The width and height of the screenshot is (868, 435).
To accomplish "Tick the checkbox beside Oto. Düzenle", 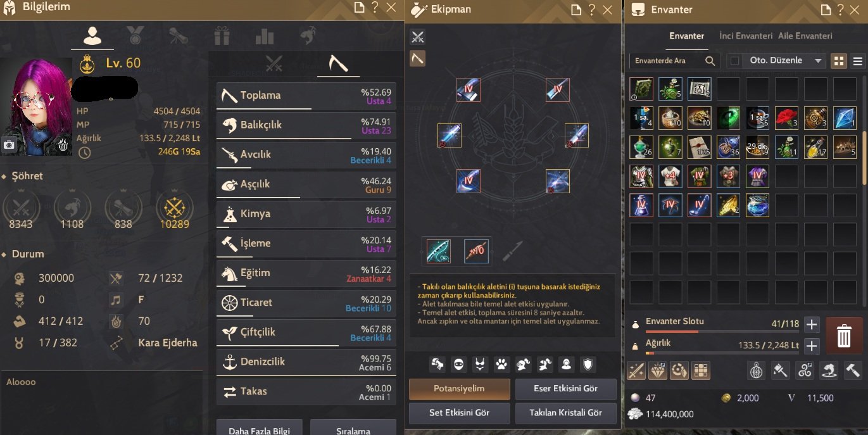I will [x=734, y=61].
